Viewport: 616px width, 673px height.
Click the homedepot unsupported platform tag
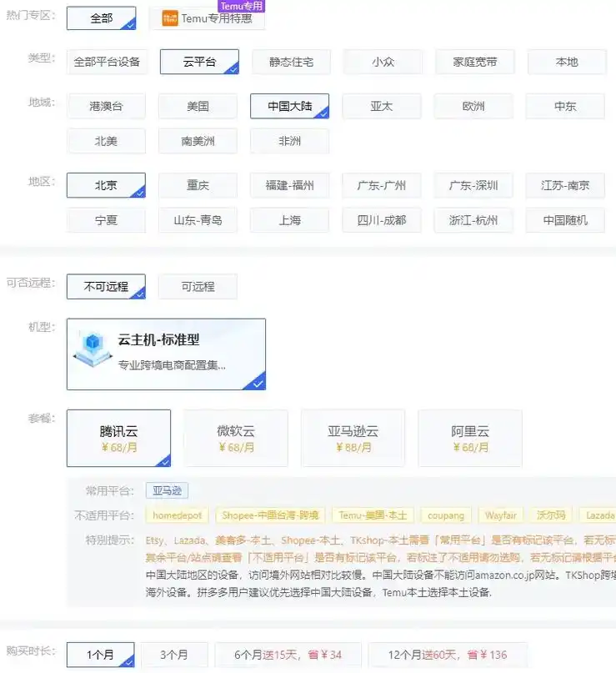coord(177,515)
